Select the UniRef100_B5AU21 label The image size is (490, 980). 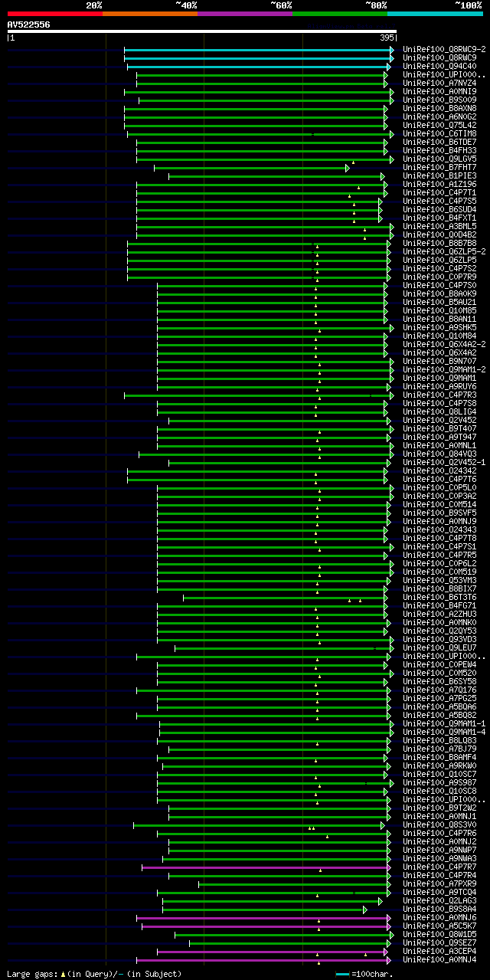coord(440,302)
